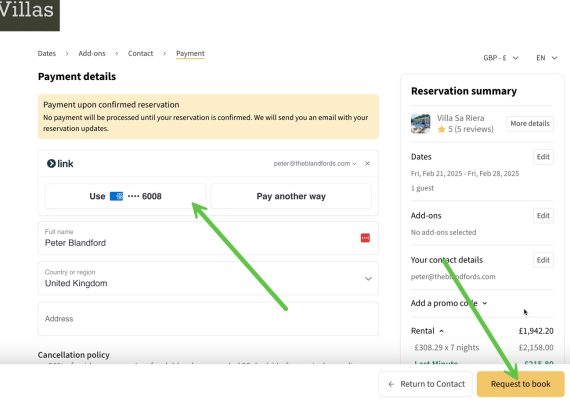The width and height of the screenshot is (570, 402).
Task: Go to the Add-ons step
Action: (92, 53)
